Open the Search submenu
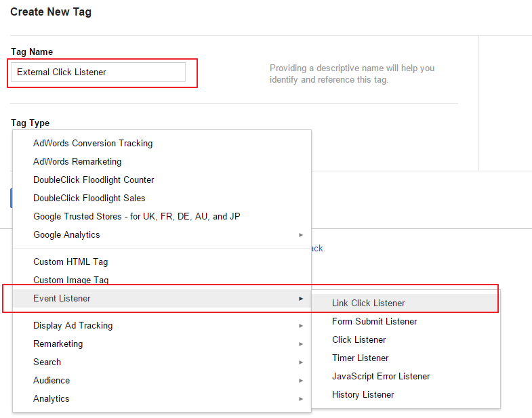532x418 pixels. click(162, 362)
